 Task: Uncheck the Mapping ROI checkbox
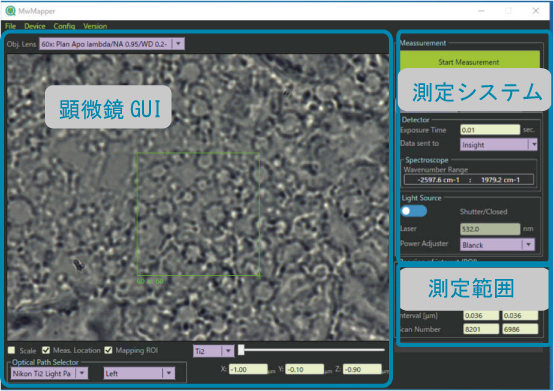(108, 350)
